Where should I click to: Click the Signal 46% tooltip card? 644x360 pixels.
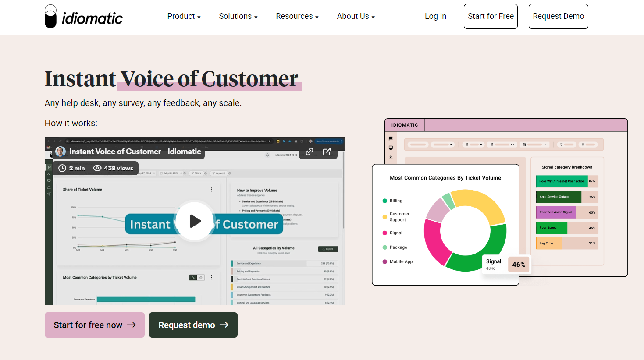click(506, 264)
